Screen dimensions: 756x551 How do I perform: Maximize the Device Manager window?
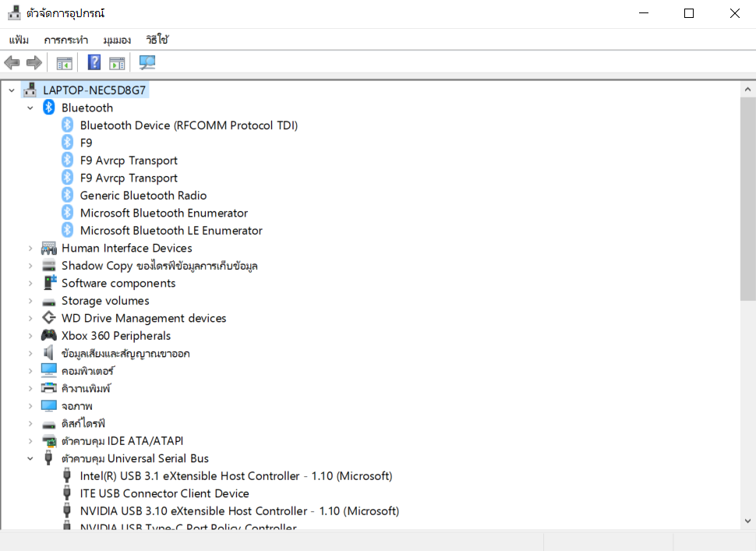click(689, 13)
